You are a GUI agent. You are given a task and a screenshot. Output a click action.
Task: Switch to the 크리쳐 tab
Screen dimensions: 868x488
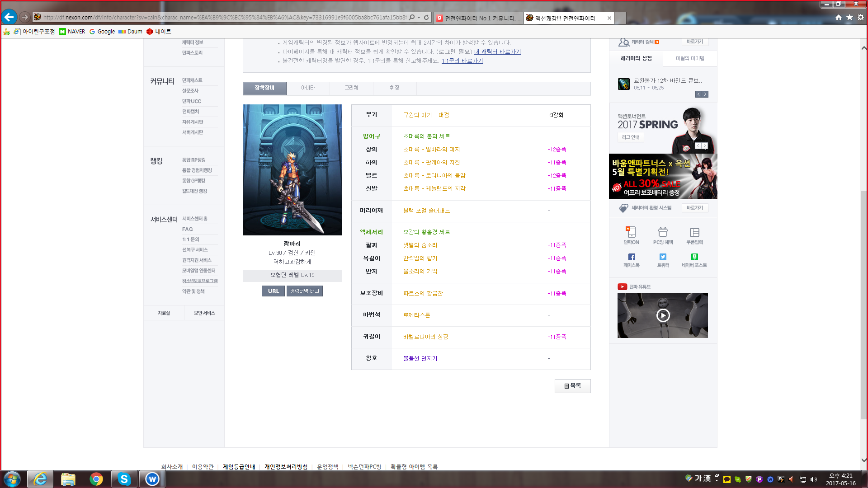351,88
